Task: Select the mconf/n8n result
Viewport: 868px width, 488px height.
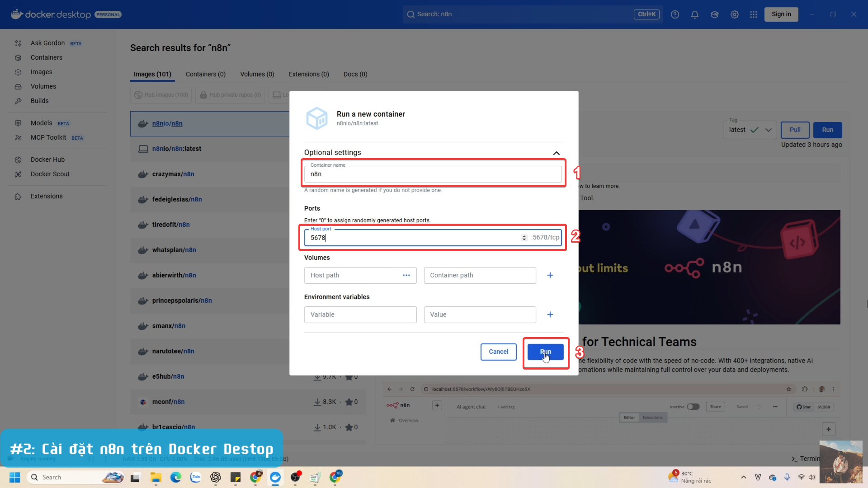Action: click(x=248, y=402)
